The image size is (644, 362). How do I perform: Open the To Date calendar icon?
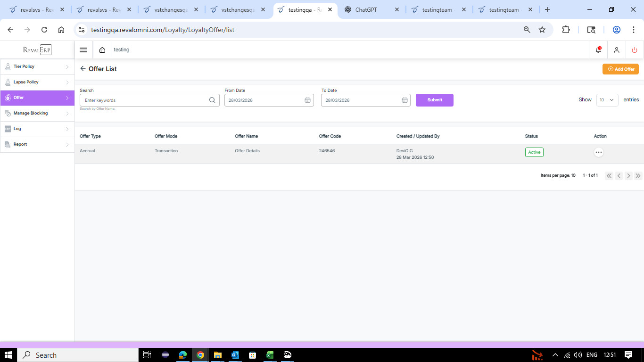pyautogui.click(x=405, y=100)
